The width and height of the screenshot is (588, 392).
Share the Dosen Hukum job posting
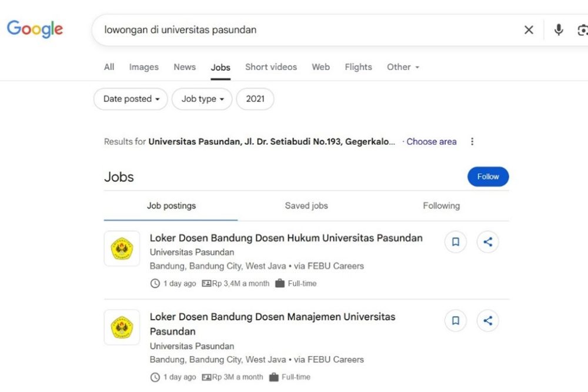tap(487, 241)
